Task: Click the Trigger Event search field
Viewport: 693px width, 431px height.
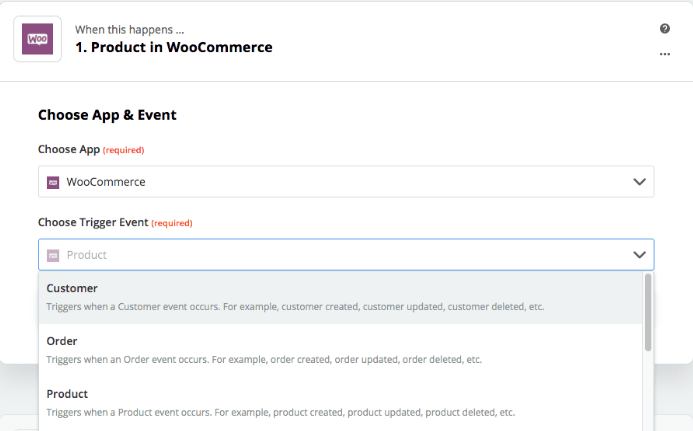Action: click(x=340, y=255)
